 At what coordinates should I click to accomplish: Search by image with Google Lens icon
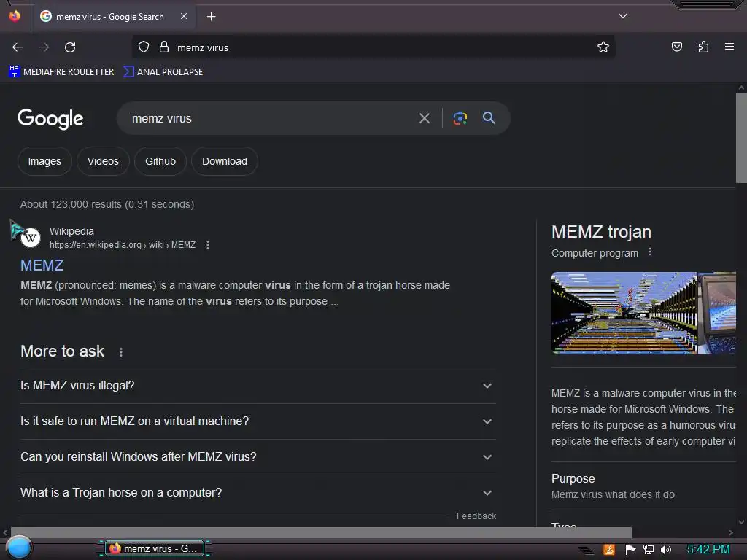(460, 118)
